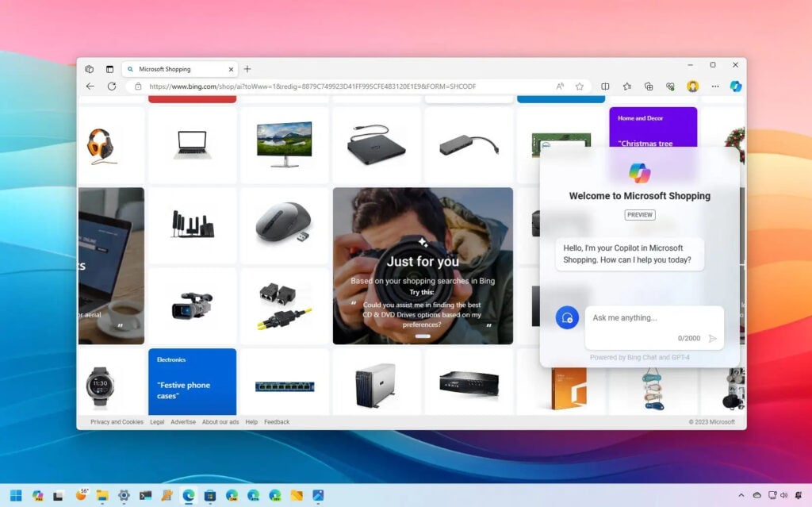The height and width of the screenshot is (507, 812).
Task: Open a new browser tab
Action: [247, 69]
